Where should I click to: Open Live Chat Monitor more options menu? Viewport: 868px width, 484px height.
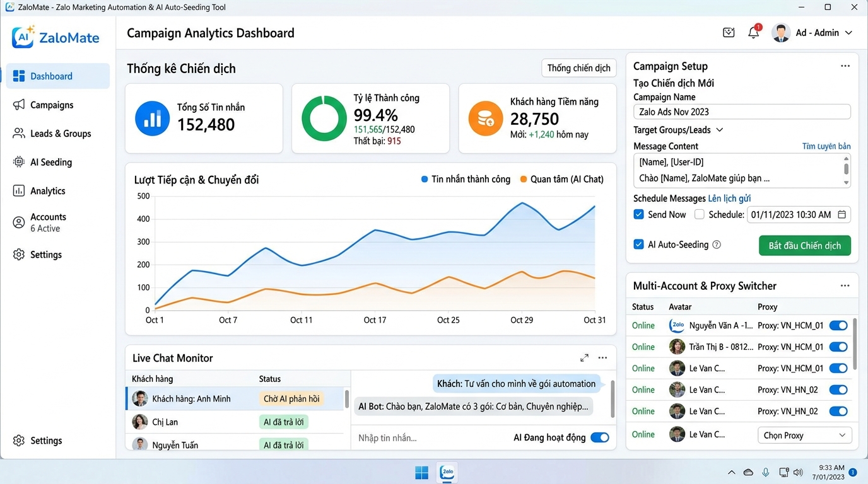pyautogui.click(x=602, y=358)
